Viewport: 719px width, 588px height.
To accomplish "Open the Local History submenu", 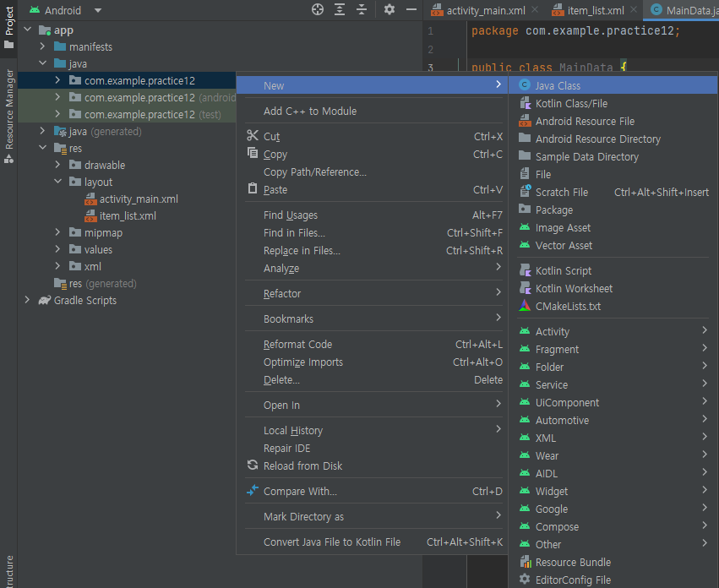I will coord(373,430).
